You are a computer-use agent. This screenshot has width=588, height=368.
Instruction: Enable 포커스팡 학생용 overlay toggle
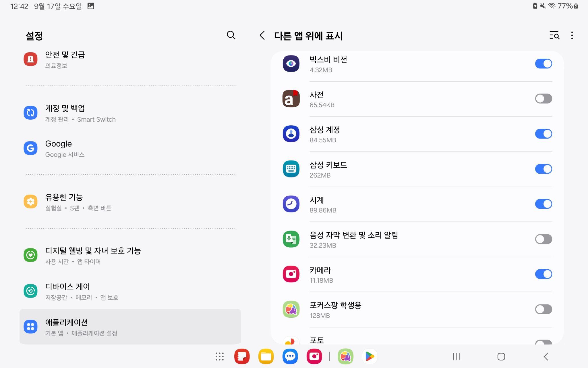click(x=543, y=309)
